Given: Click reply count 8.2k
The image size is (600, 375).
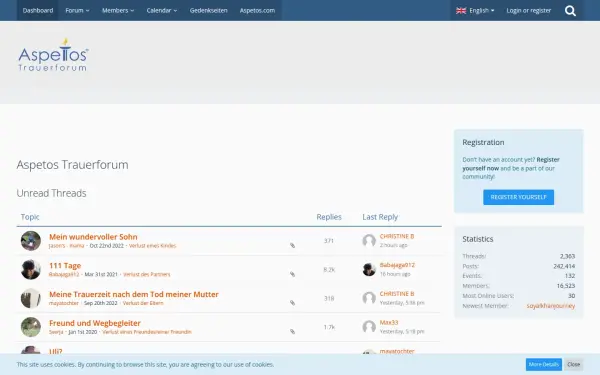Looking at the screenshot, I should point(329,270).
